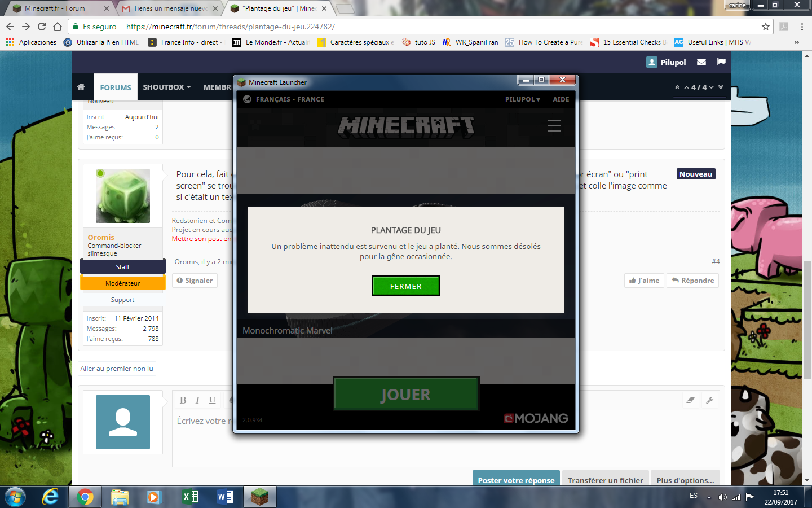The image size is (812, 508).
Task: Click the volume speaker tray icon
Action: click(x=723, y=497)
